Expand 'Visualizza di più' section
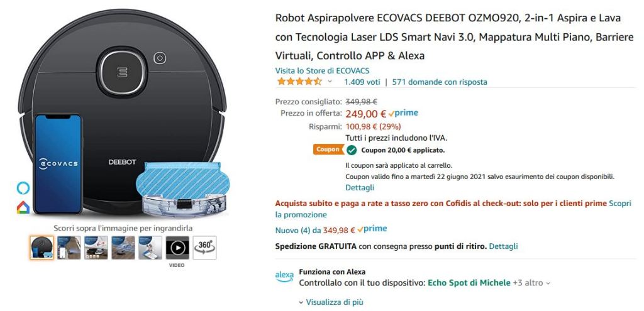Screen dimensions: 644x311 [334, 302]
